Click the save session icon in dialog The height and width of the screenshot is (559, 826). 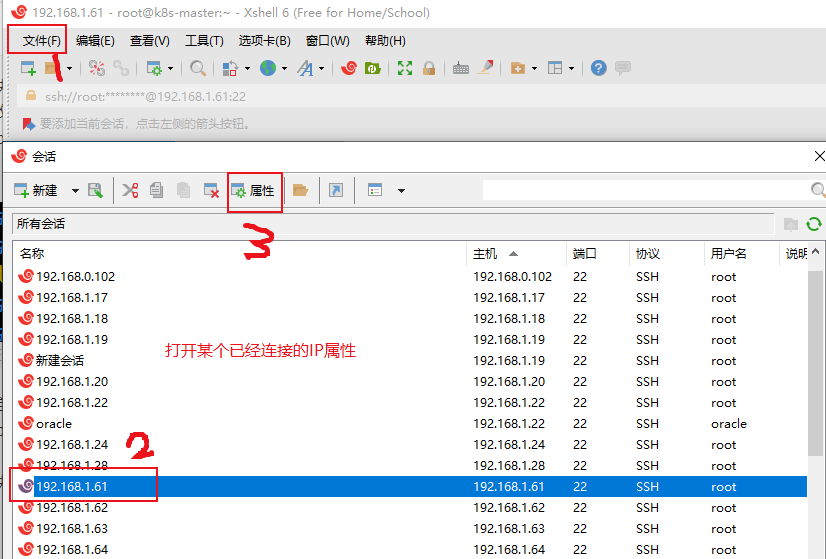click(95, 190)
